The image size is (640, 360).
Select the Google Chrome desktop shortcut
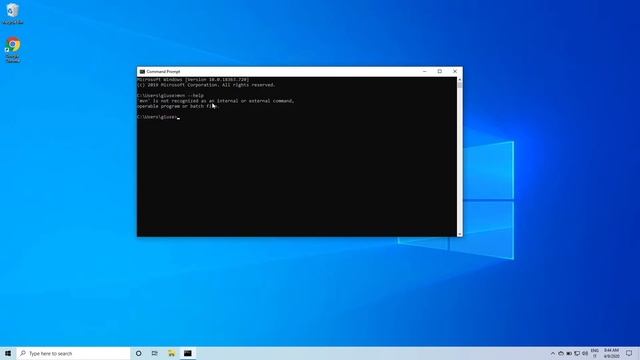[13, 50]
